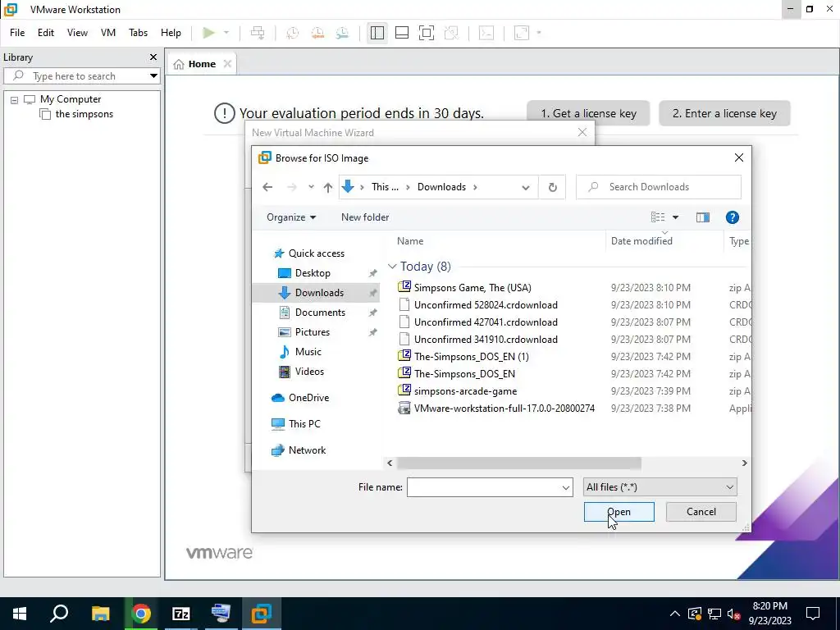Close the Home tab
The image size is (840, 630).
coord(227,64)
